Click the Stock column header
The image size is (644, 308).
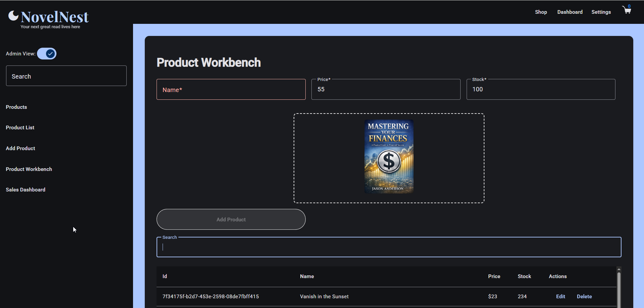click(524, 276)
